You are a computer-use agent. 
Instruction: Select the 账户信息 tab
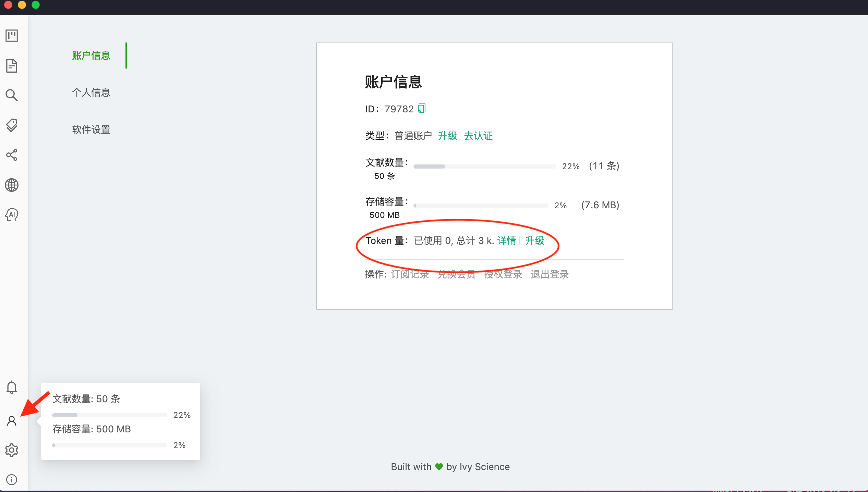(91, 56)
